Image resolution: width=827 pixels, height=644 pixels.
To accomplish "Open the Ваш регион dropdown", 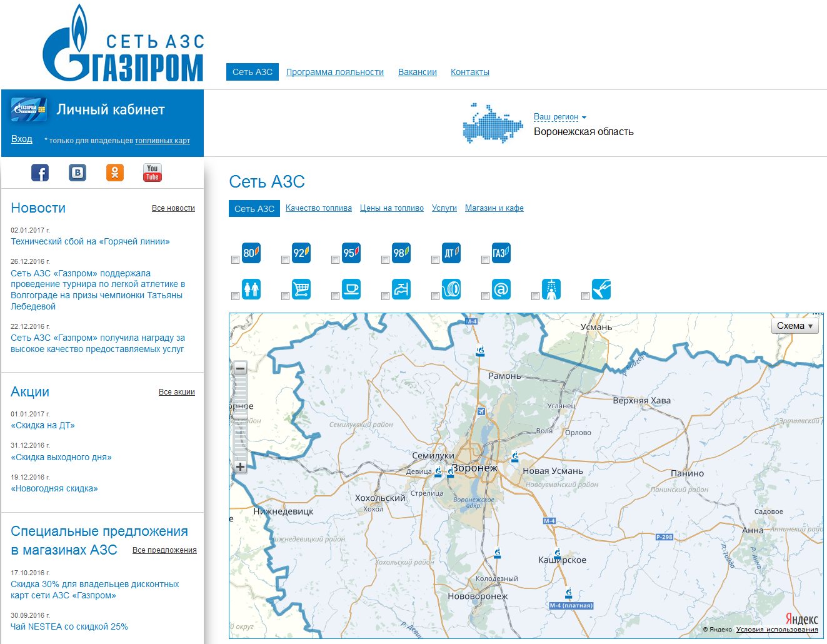I will click(x=560, y=117).
